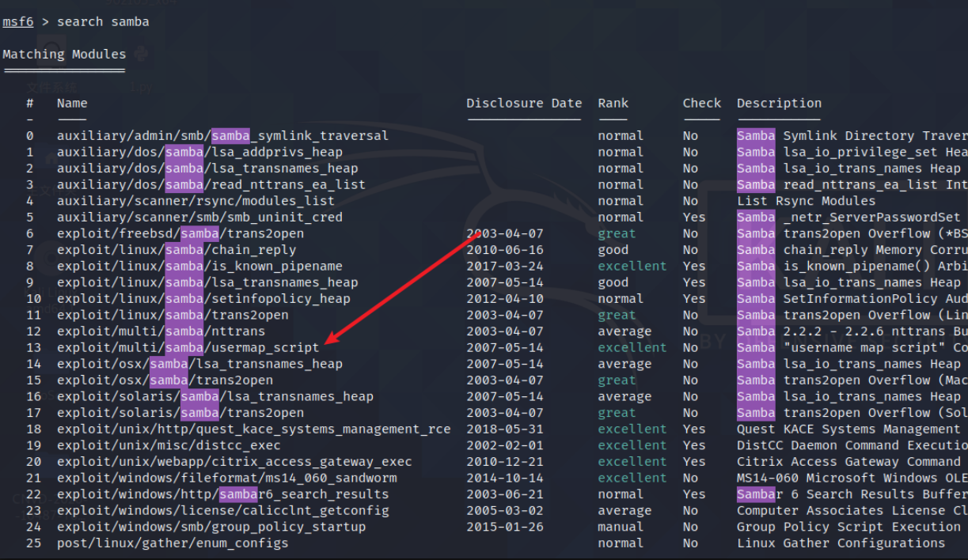Click disclosure date 2010-06-16

[505, 250]
